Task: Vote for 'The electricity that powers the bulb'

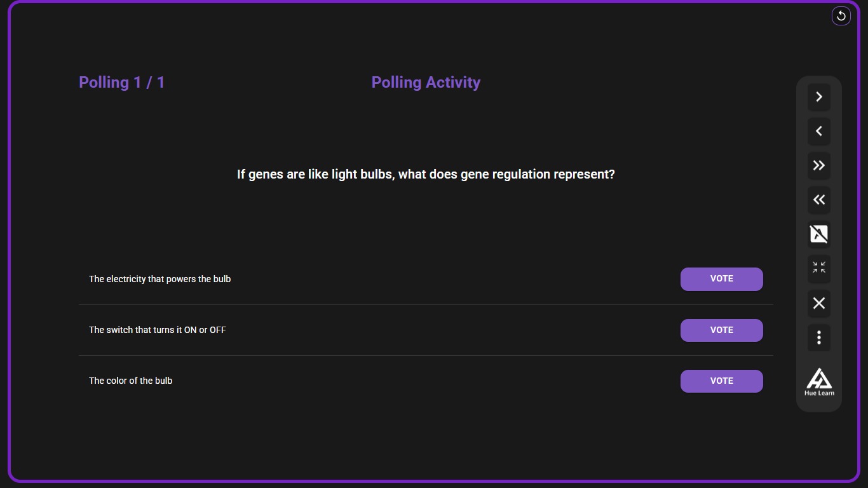Action: coord(721,279)
